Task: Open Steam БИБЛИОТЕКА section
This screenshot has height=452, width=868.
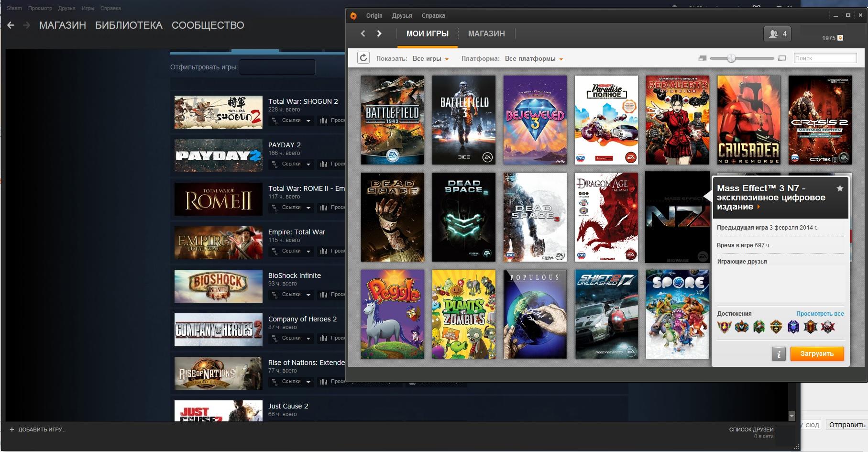Action: coord(129,25)
